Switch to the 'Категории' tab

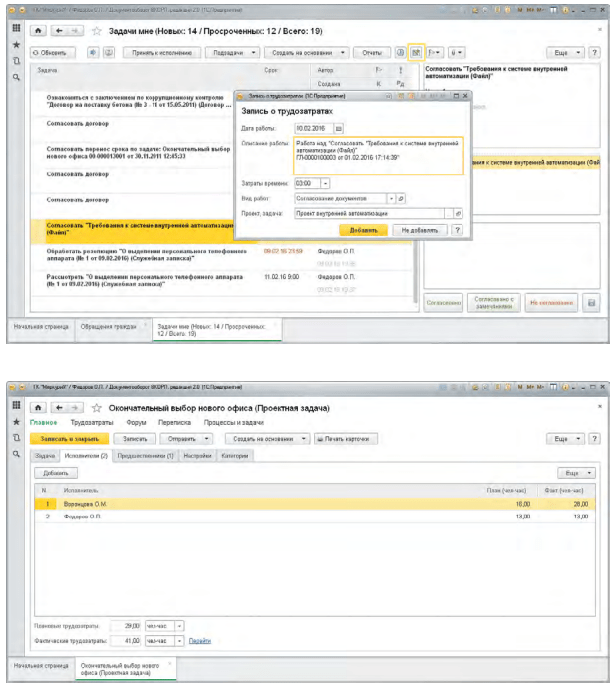pos(235,456)
